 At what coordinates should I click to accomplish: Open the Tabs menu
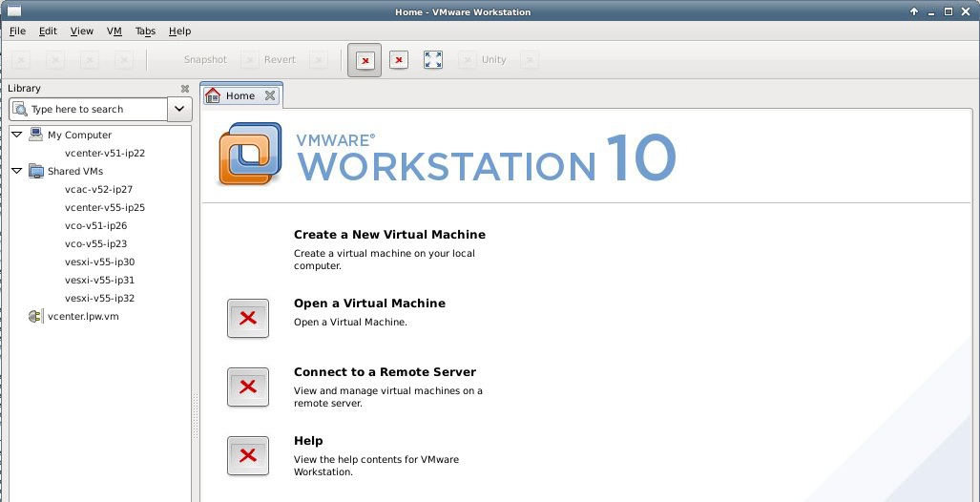(145, 31)
